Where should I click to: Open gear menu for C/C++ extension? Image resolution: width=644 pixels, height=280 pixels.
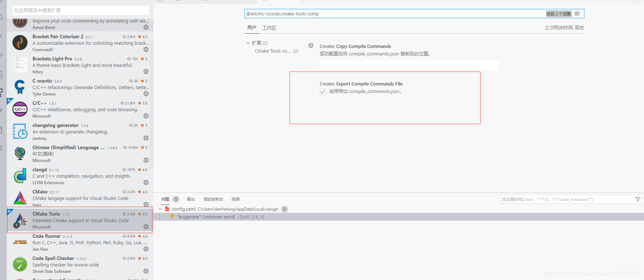pyautogui.click(x=146, y=116)
